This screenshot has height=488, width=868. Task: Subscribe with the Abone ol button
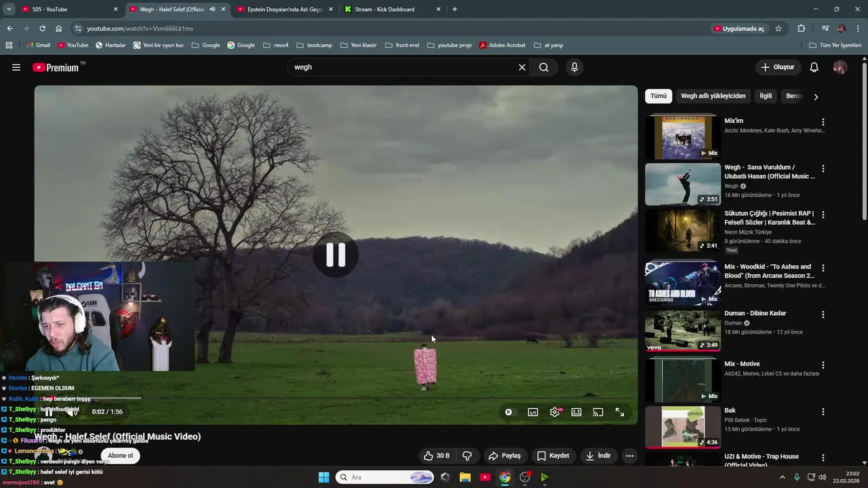(120, 455)
